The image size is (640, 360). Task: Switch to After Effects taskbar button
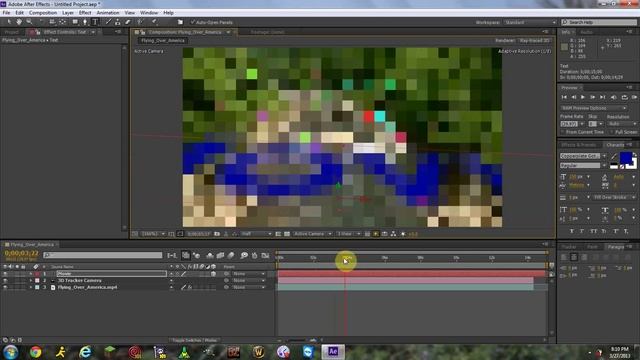pyautogui.click(x=333, y=351)
